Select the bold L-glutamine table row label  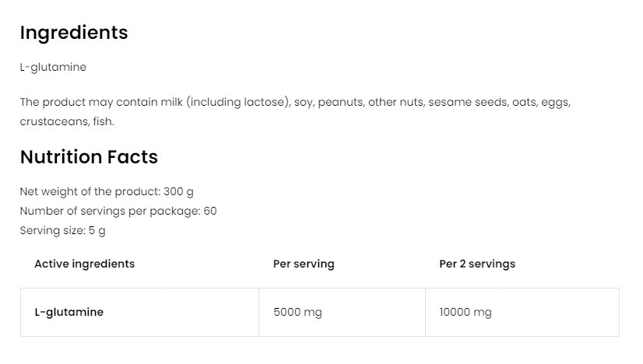pos(69,312)
